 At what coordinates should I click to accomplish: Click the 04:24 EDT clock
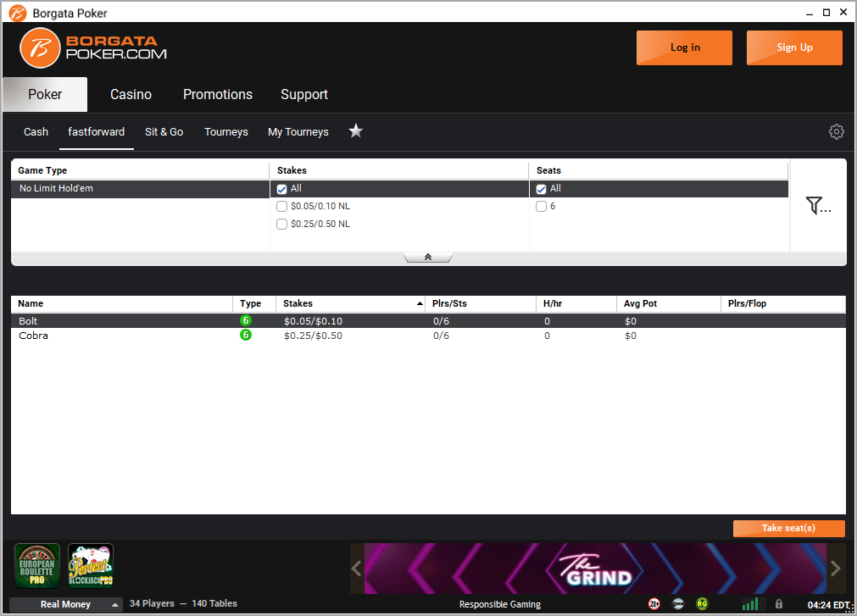pyautogui.click(x=828, y=605)
